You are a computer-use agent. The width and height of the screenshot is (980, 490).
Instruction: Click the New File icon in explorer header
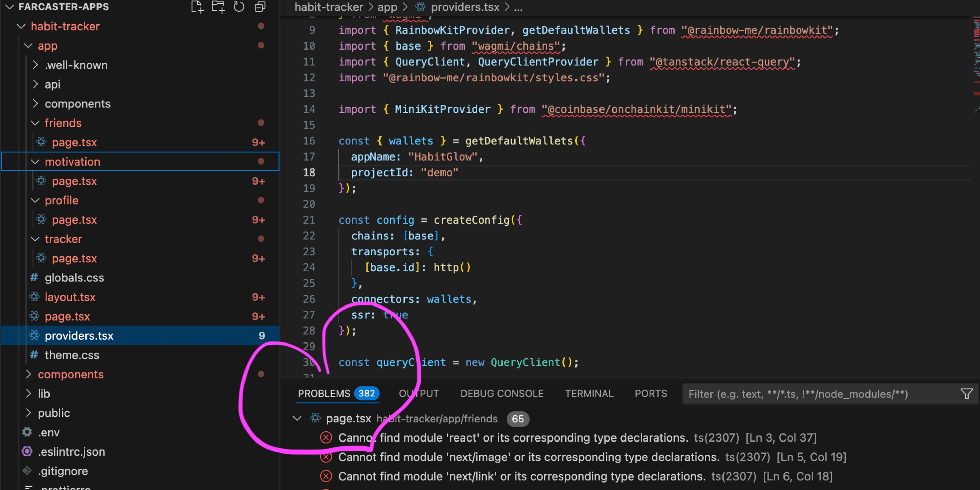coord(197,6)
